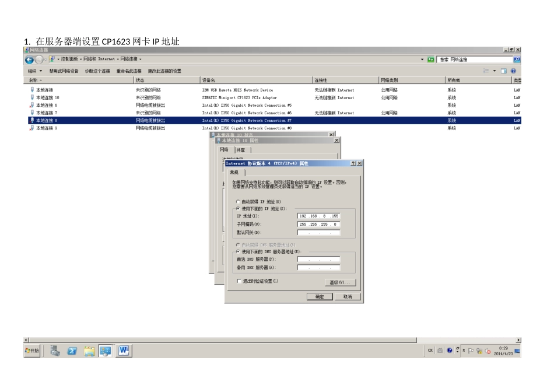Click Server Manager icon in taskbar
This screenshot has width=554, height=392.
pos(55,351)
